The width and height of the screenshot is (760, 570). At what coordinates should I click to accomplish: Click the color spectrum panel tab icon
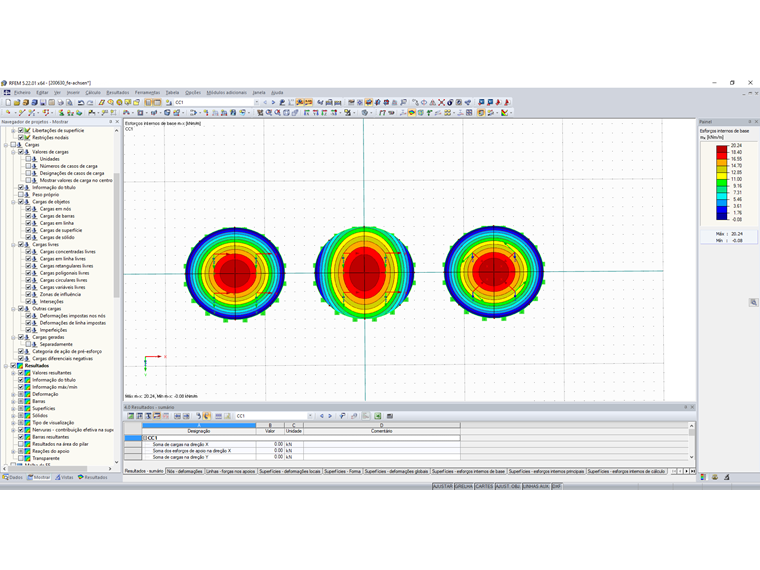tap(703, 477)
